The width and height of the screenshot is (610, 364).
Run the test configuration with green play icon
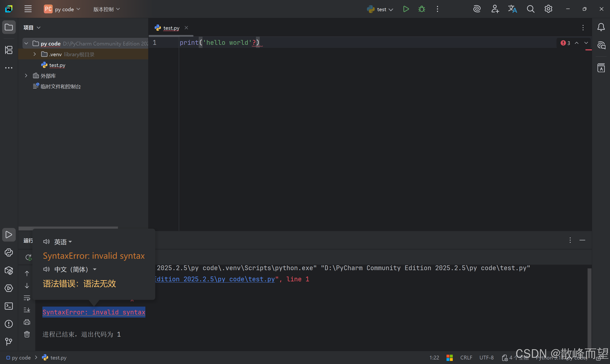tap(406, 9)
